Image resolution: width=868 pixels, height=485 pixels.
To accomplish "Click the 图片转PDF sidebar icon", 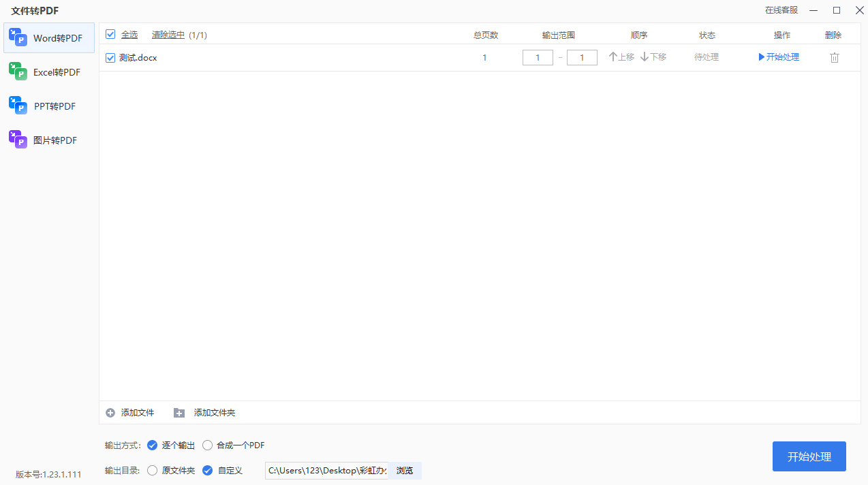I will point(18,140).
